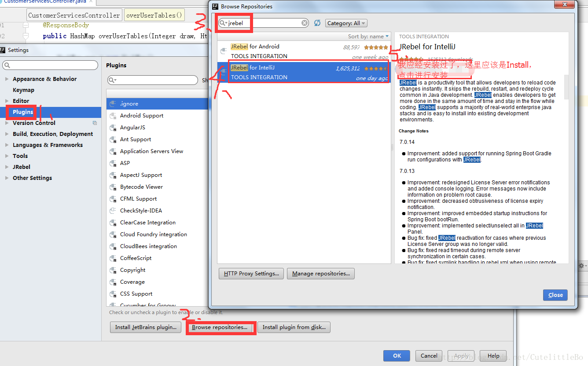Click the Android Support plugin icon

click(113, 116)
